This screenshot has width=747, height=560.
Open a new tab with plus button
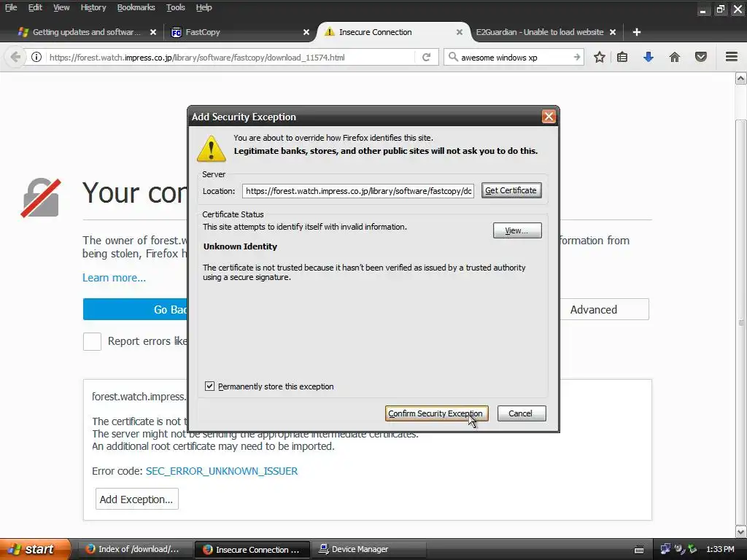[x=636, y=32]
